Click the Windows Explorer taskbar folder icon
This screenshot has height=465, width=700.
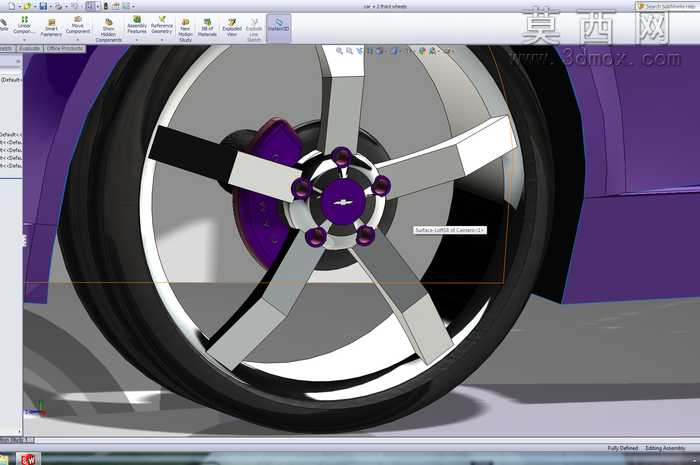pyautogui.click(x=4, y=459)
